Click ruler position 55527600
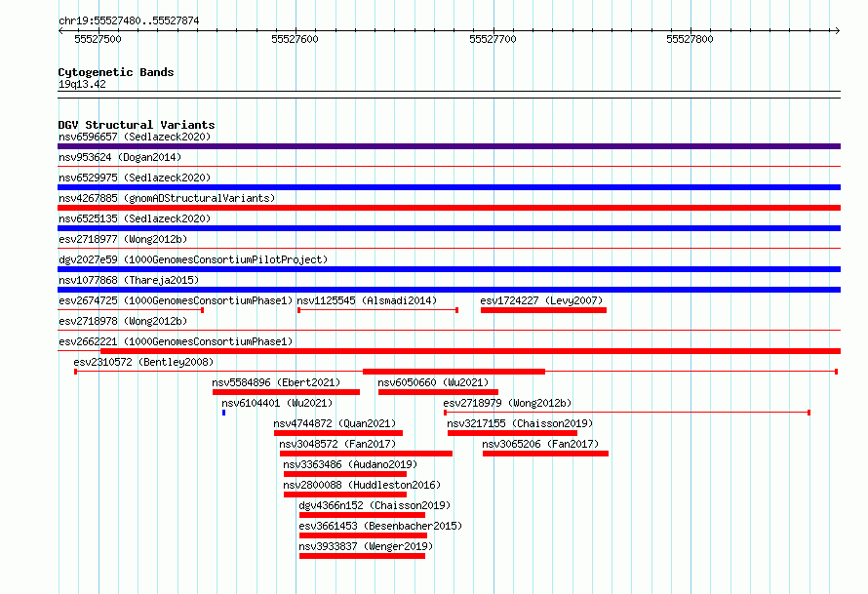This screenshot has height=594, width=868. (x=296, y=39)
